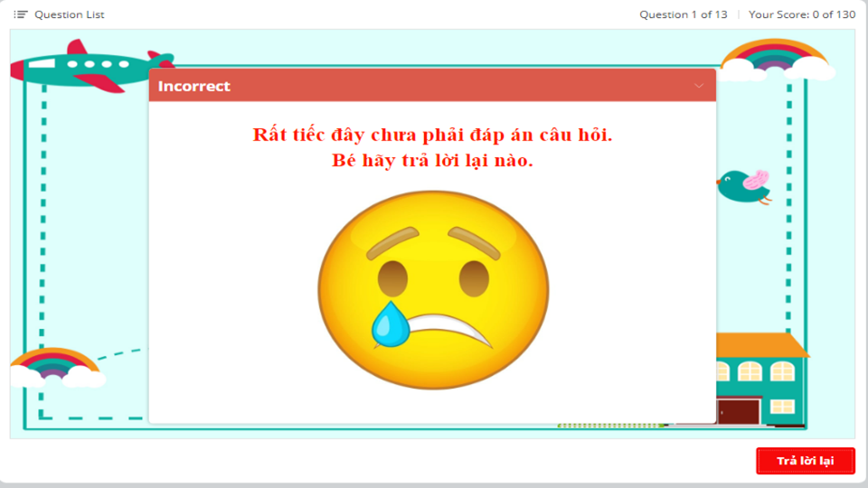Click the square lower window of the house

tap(782, 406)
